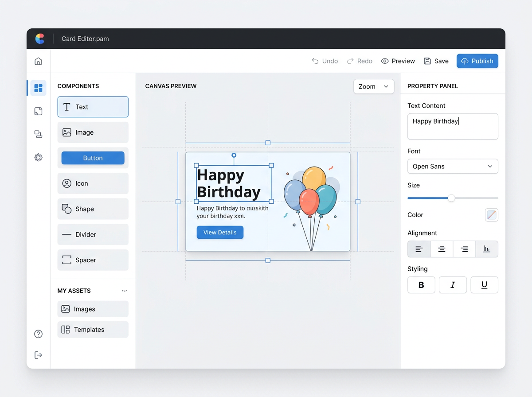The width and height of the screenshot is (532, 397).
Task: Click the T icon of Text component
Action: point(67,107)
